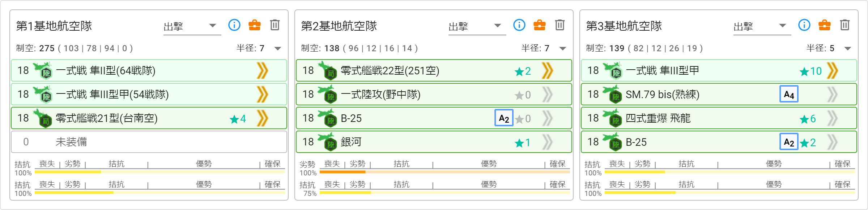Screen dimensions: 868x210
Task: Click the A2 badge on second squadron B-25
Action: click(x=504, y=118)
